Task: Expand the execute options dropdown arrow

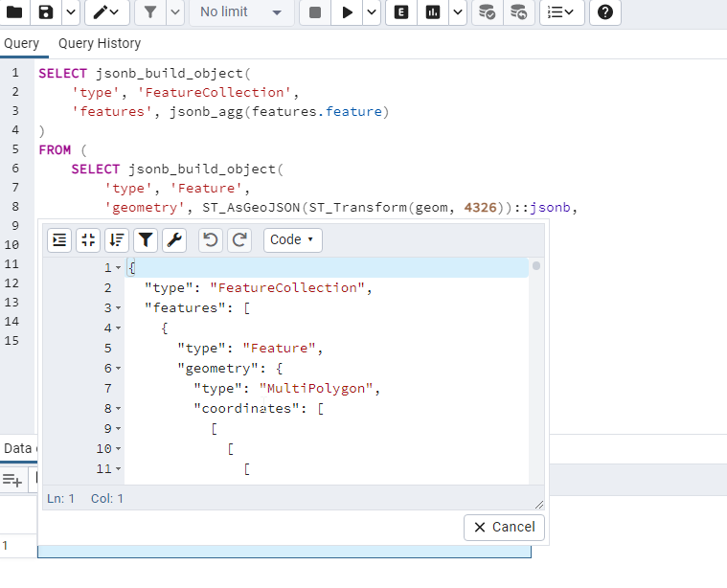Action: [372, 12]
